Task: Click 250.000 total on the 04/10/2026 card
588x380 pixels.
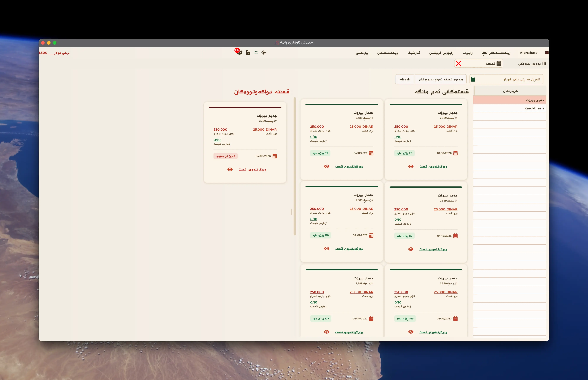Action: (x=401, y=126)
